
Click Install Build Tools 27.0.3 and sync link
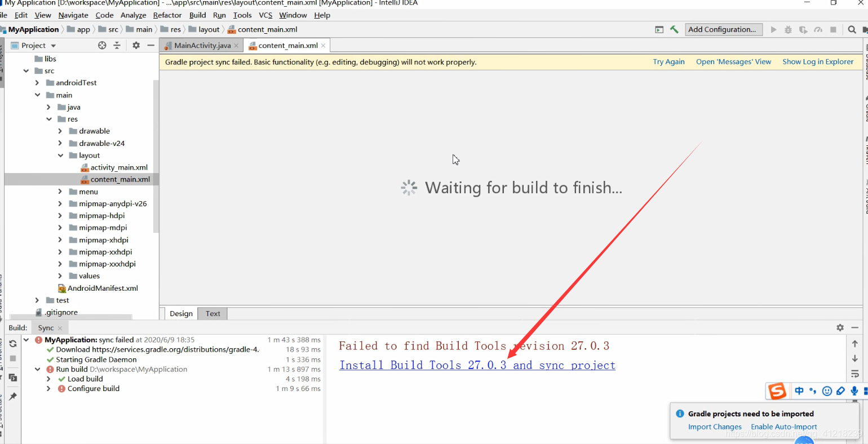click(477, 365)
